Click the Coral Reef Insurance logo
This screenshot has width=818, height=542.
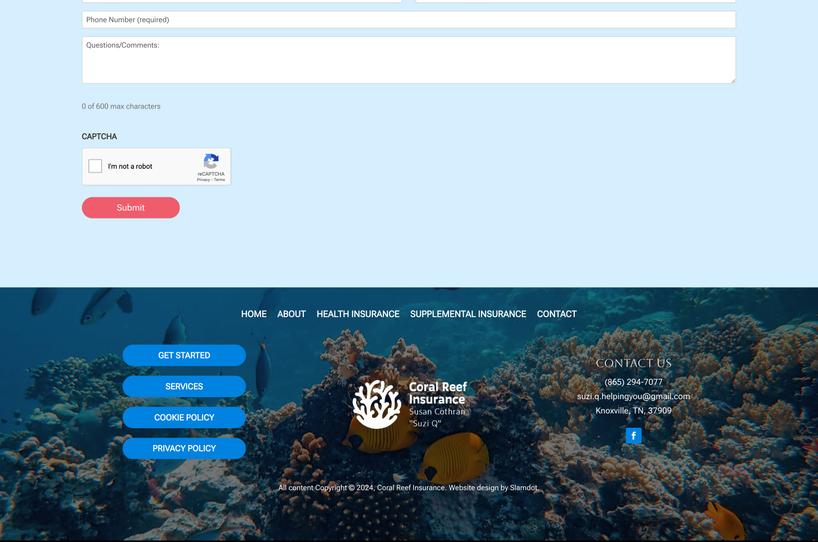point(409,404)
